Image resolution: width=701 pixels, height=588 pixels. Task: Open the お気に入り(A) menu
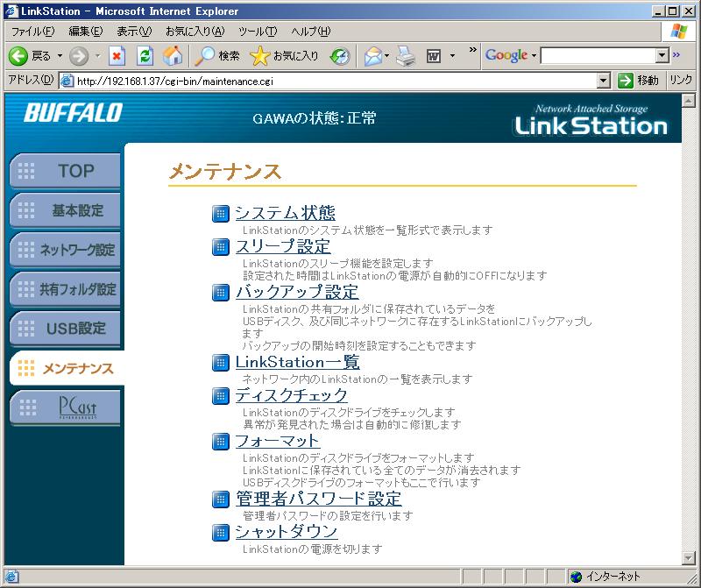tap(195, 32)
